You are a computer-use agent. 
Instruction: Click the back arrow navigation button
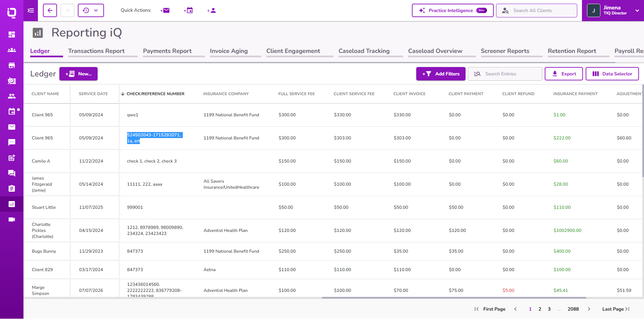click(50, 10)
